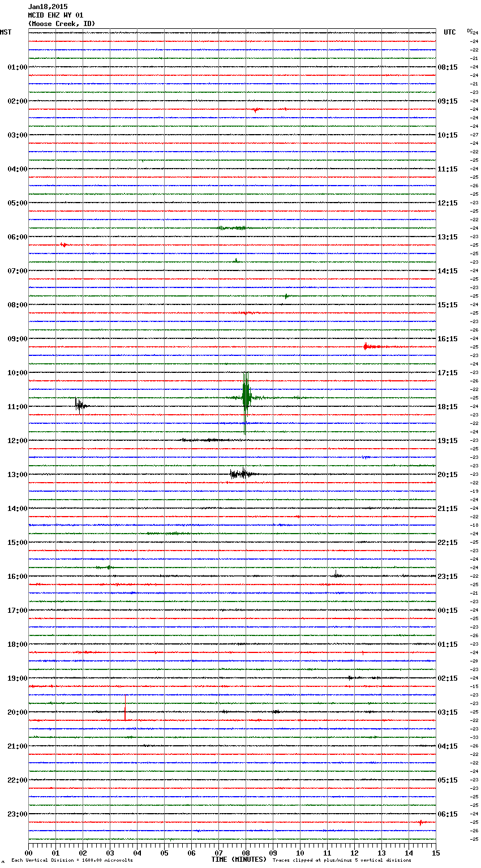Click minute 13 on the bottom axis
The image size is (481, 868).
[381, 853]
